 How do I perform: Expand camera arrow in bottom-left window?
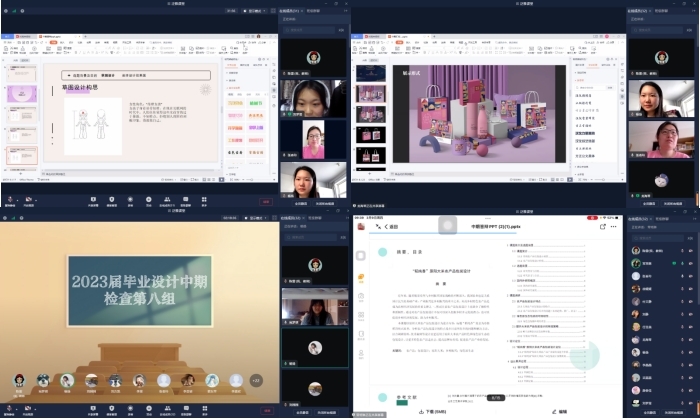[x=35, y=409]
